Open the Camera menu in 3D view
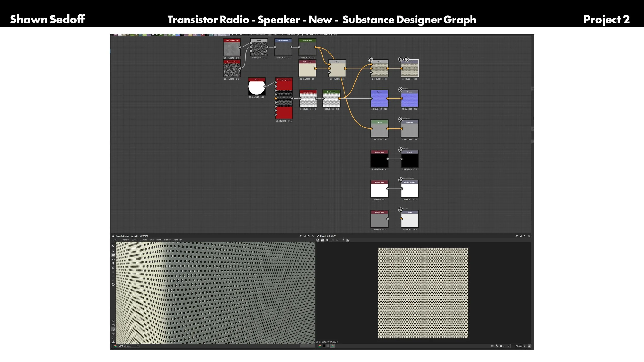The height and width of the screenshot is (362, 644). (x=143, y=240)
